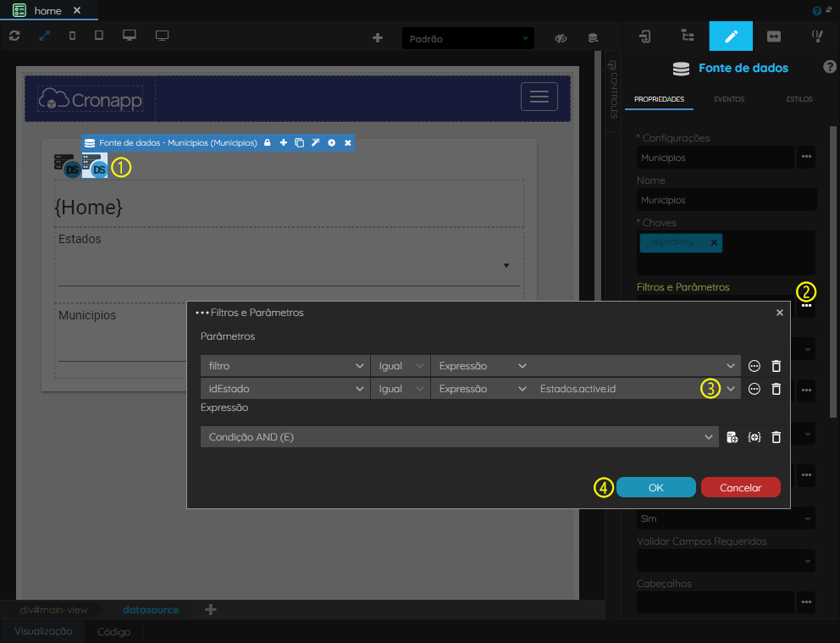Viewport: 840px width, 643px height.
Task: Open the Igual operator dropdown in idEstado row
Action: pos(401,389)
